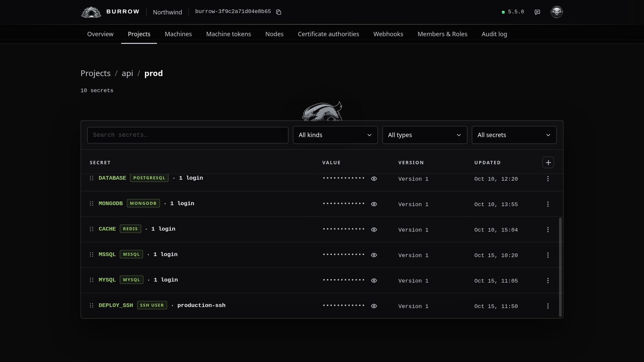Viewport: 644px width, 362px height.
Task: Add a new secret with plus button
Action: [x=548, y=163]
